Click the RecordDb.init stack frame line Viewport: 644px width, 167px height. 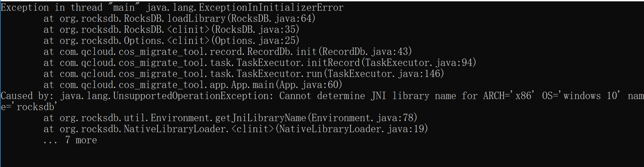(x=228, y=52)
